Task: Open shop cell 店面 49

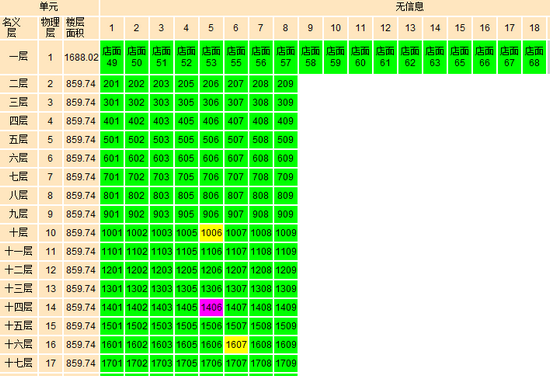Action: [112, 57]
